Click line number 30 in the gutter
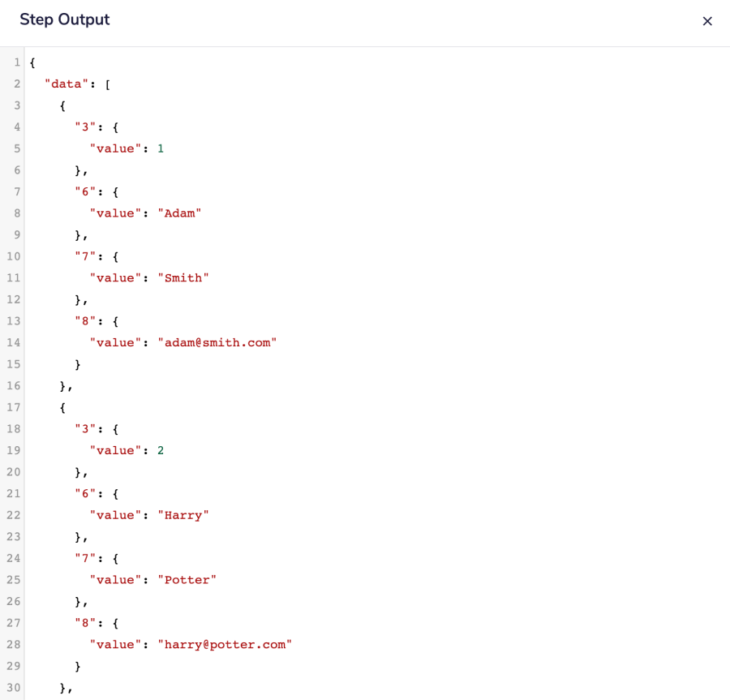730x700 pixels. coord(14,688)
